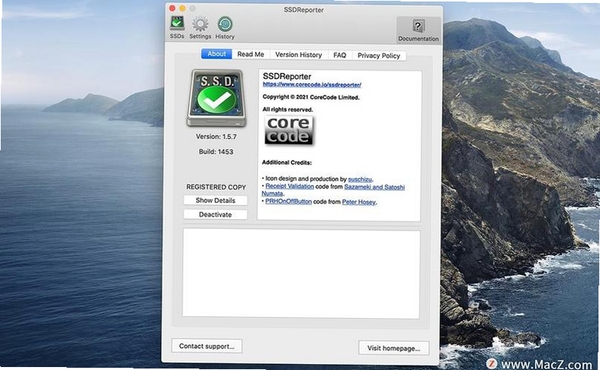Open the corecode.io ssdreporter link
600x370 pixels.
pyautogui.click(x=312, y=85)
